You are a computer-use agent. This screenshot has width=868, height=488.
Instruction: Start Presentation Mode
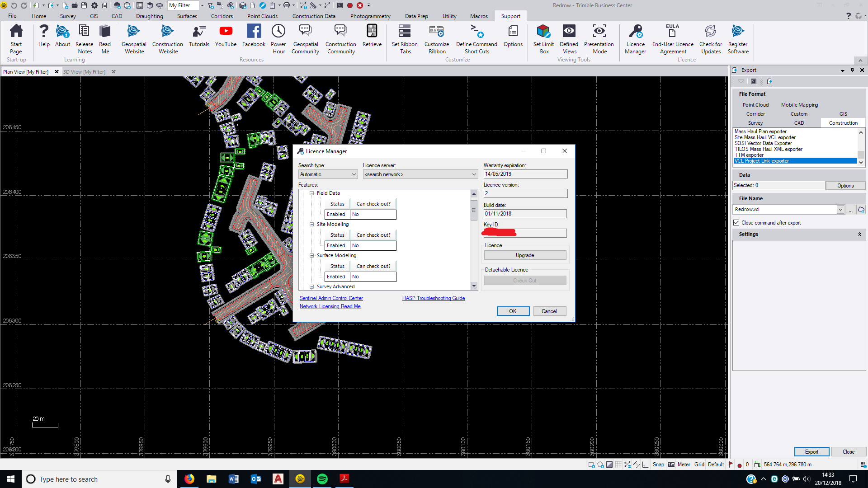[599, 38]
